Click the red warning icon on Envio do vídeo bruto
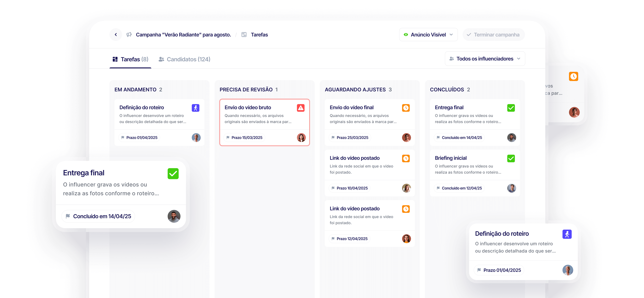 click(301, 108)
